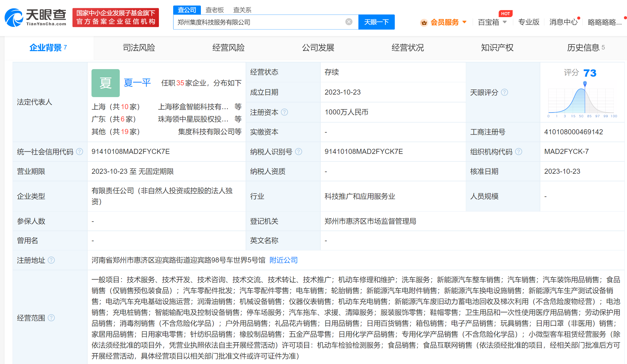This screenshot has width=627, height=364.
Task: Open 集度科技有限公司 company link
Action: click(x=206, y=132)
